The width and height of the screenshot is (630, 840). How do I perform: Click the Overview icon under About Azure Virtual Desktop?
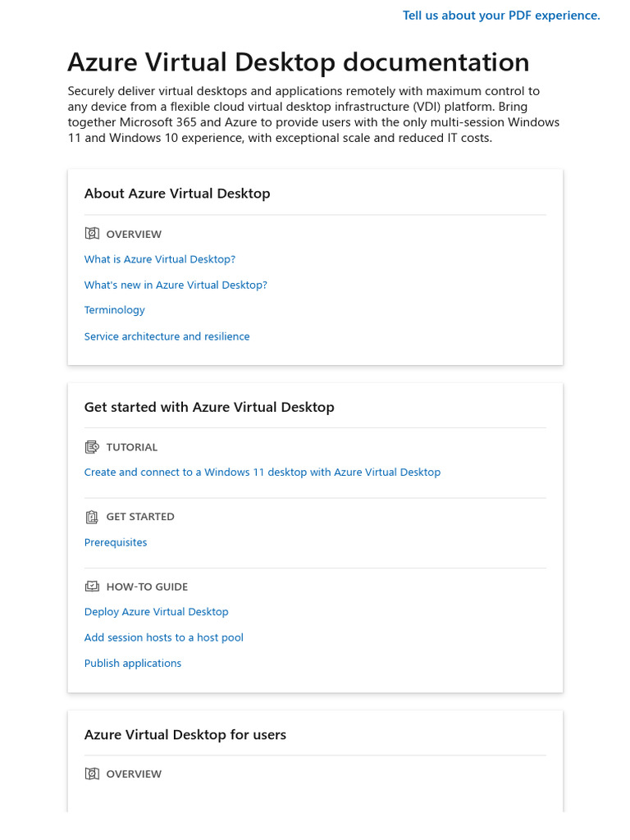(x=92, y=234)
